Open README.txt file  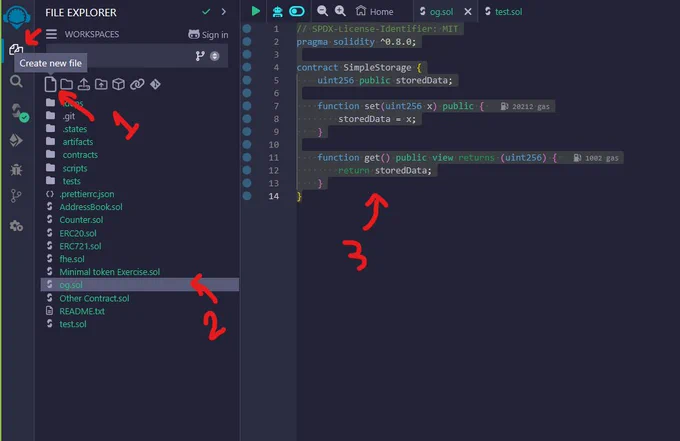[x=82, y=311]
